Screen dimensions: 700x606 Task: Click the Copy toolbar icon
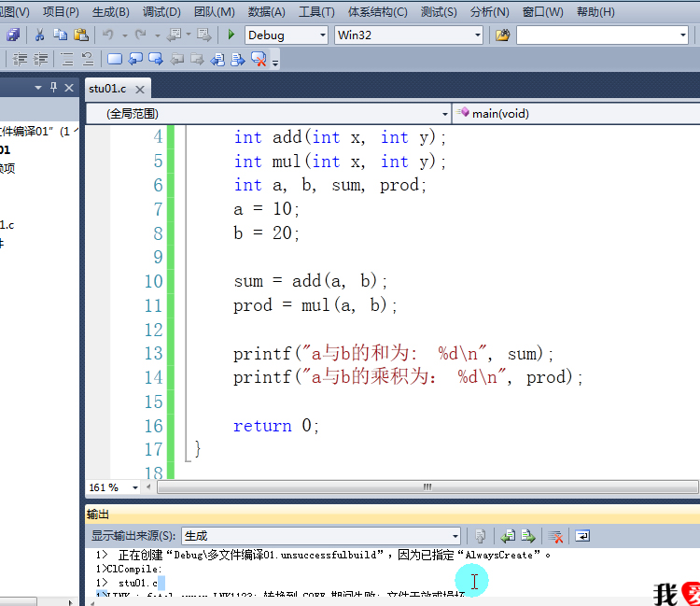[x=60, y=35]
